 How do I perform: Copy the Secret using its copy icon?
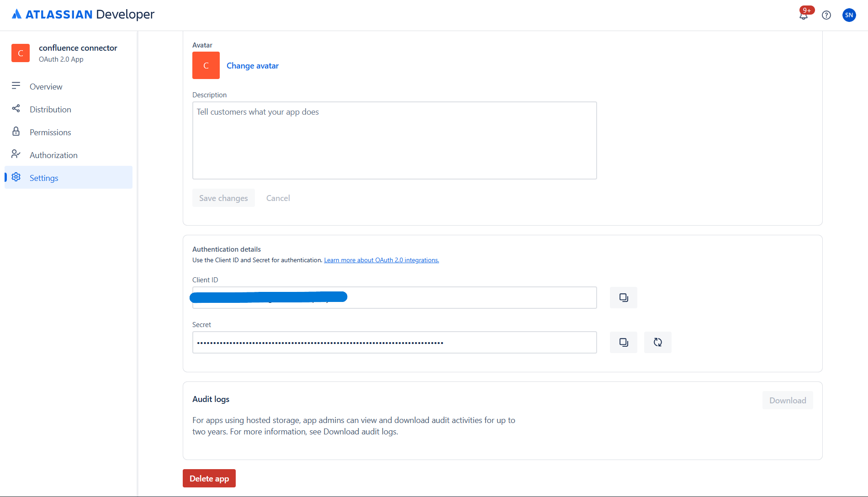623,342
